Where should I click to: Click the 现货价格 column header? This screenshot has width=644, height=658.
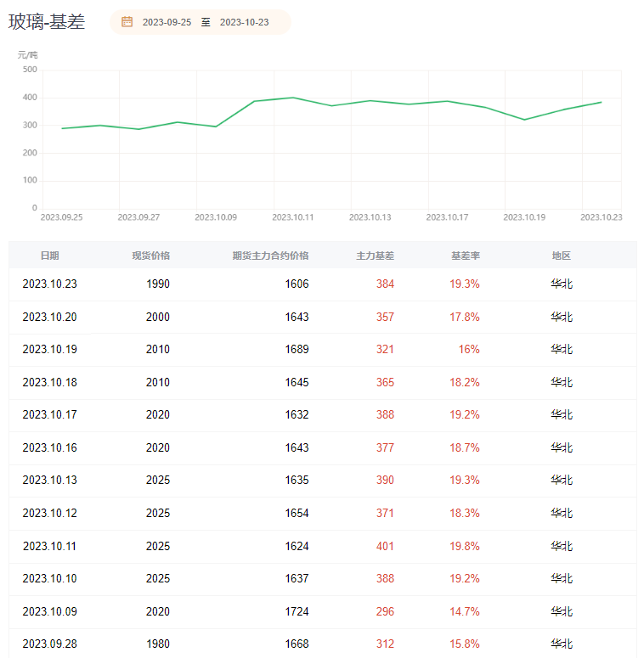[x=150, y=256]
